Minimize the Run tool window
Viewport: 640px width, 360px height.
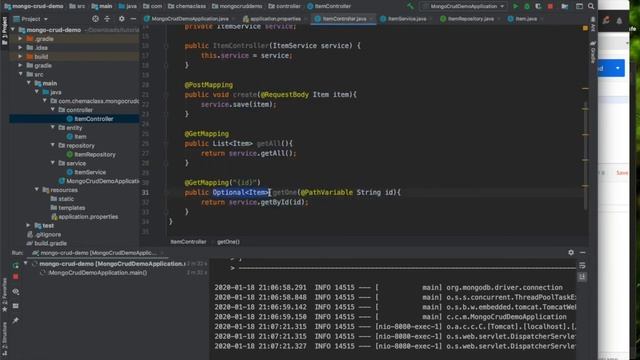coord(582,253)
